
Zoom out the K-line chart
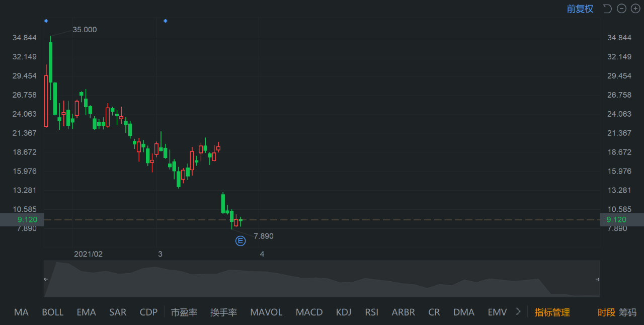(621, 9)
